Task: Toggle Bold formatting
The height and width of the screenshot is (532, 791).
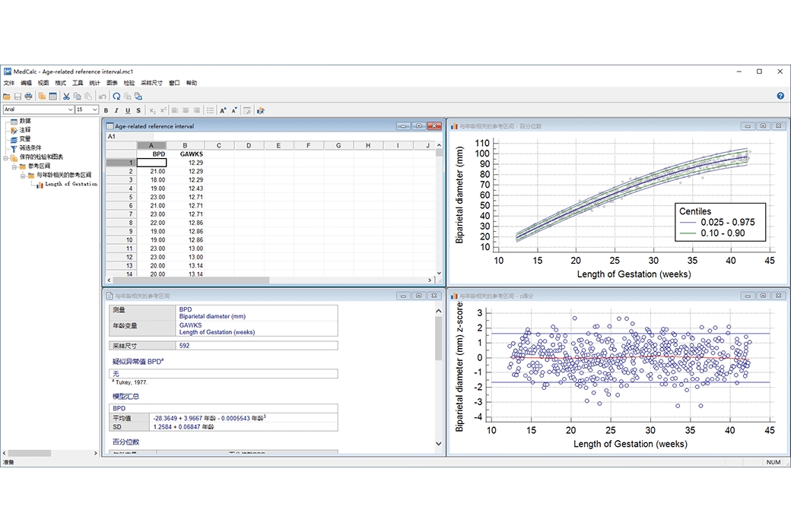Action: [106, 110]
